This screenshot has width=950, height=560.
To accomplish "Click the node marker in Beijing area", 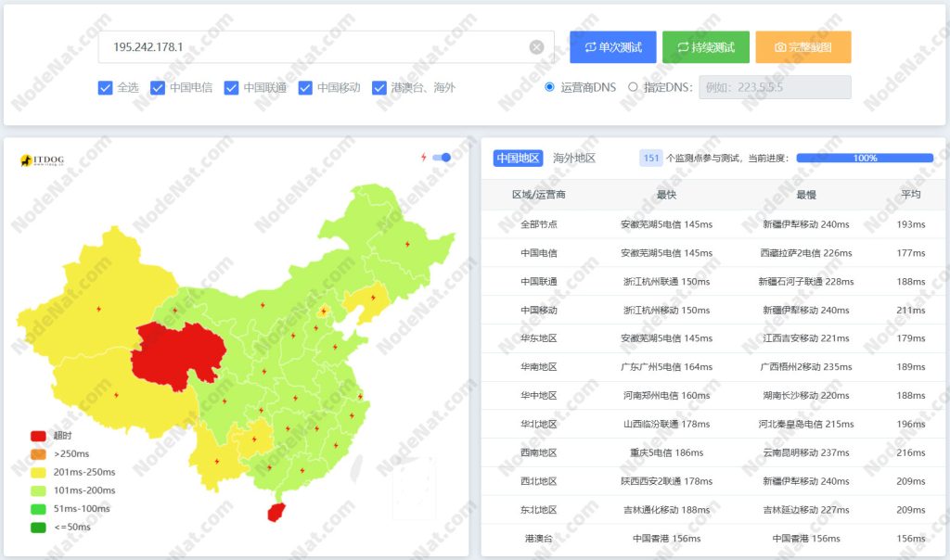I will [324, 312].
